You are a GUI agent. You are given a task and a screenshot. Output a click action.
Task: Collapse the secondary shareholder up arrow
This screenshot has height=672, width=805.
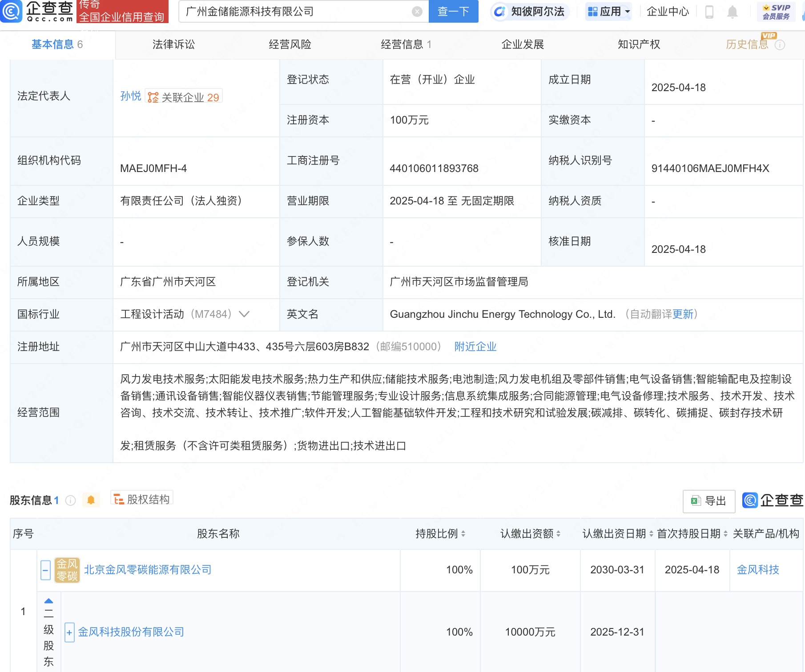tap(49, 601)
